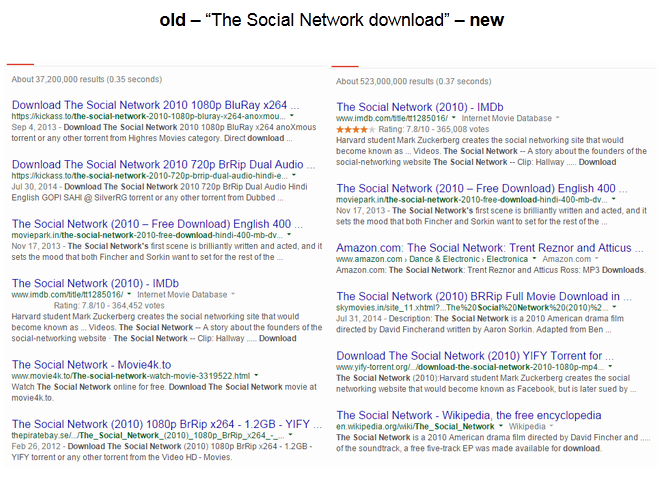Click kickass.to 1080p-bluray green URL
Image resolution: width=662 pixels, height=478 pixels.
pyautogui.click(x=149, y=116)
